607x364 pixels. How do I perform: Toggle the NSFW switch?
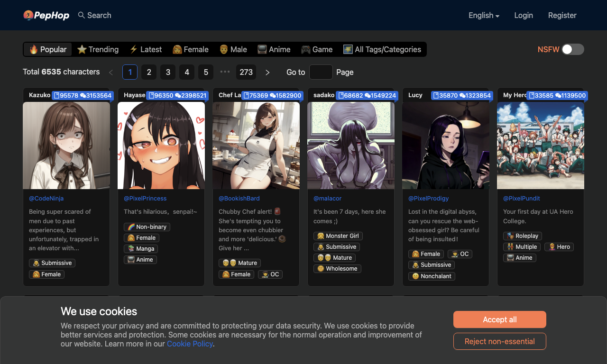[573, 49]
